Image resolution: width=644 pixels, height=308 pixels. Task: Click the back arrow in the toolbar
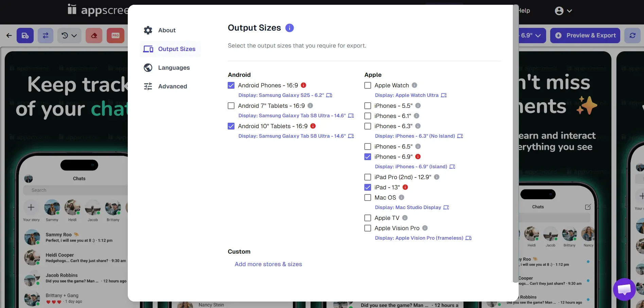click(9, 35)
